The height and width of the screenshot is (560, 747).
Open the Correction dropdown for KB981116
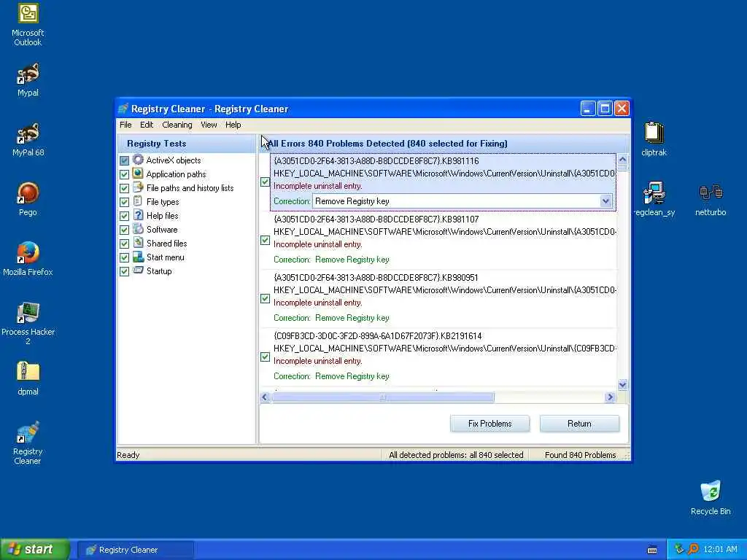click(x=605, y=201)
